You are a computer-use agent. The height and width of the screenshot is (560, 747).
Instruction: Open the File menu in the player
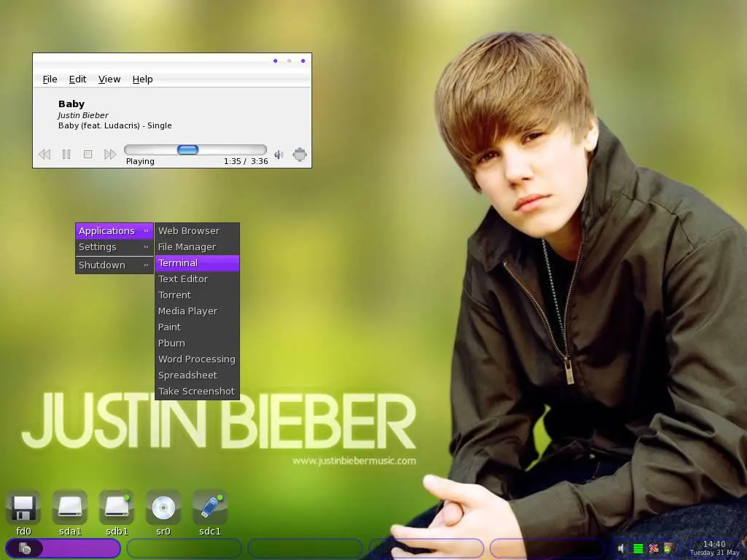pos(49,79)
